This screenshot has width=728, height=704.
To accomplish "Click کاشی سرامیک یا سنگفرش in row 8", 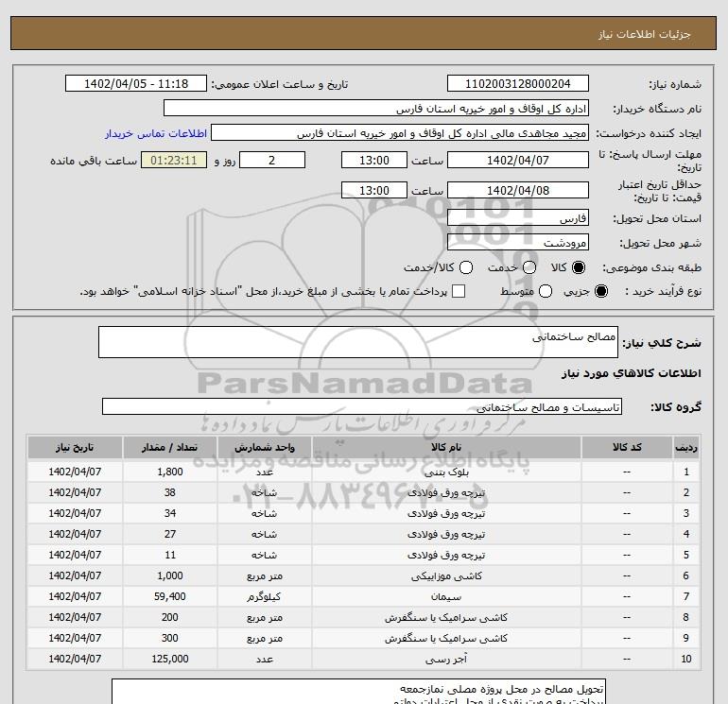I will pyautogui.click(x=446, y=618).
